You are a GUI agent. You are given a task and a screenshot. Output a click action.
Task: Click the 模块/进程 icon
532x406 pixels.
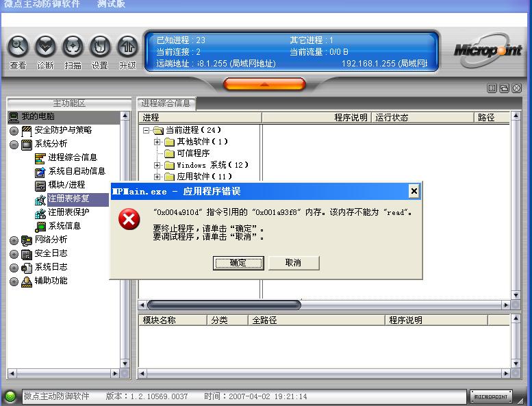(x=40, y=186)
